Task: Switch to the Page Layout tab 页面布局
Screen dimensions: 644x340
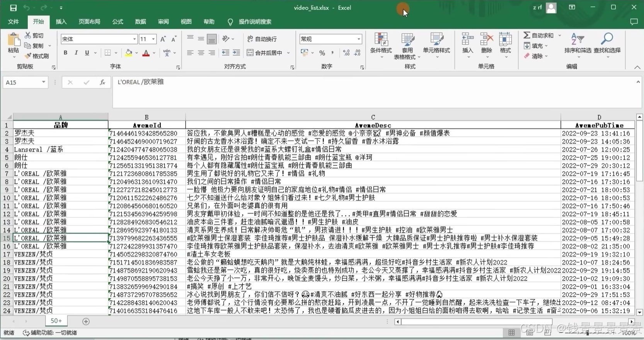Action: [89, 22]
